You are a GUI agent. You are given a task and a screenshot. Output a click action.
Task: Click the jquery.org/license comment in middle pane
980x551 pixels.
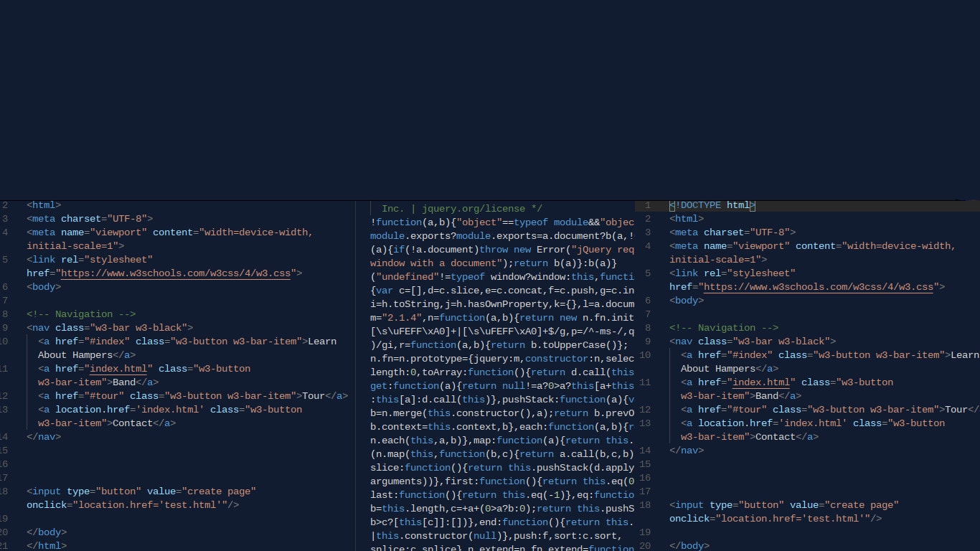(x=462, y=209)
